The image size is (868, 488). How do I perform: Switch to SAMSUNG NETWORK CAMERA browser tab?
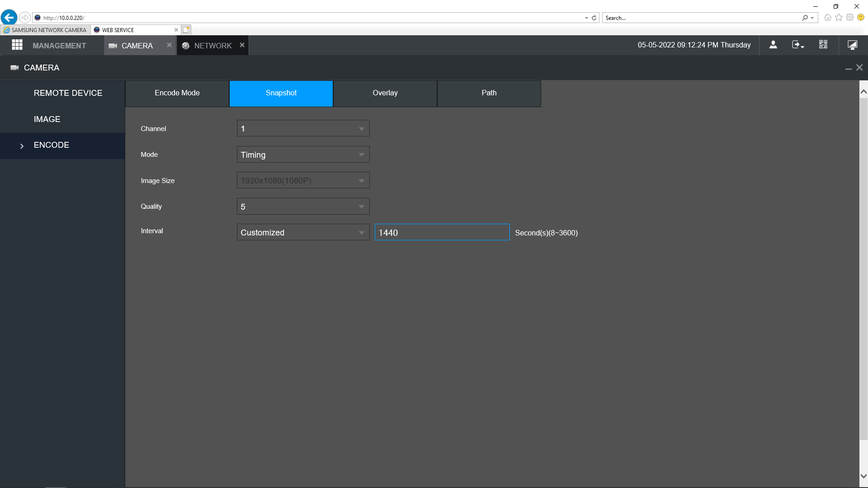(45, 30)
